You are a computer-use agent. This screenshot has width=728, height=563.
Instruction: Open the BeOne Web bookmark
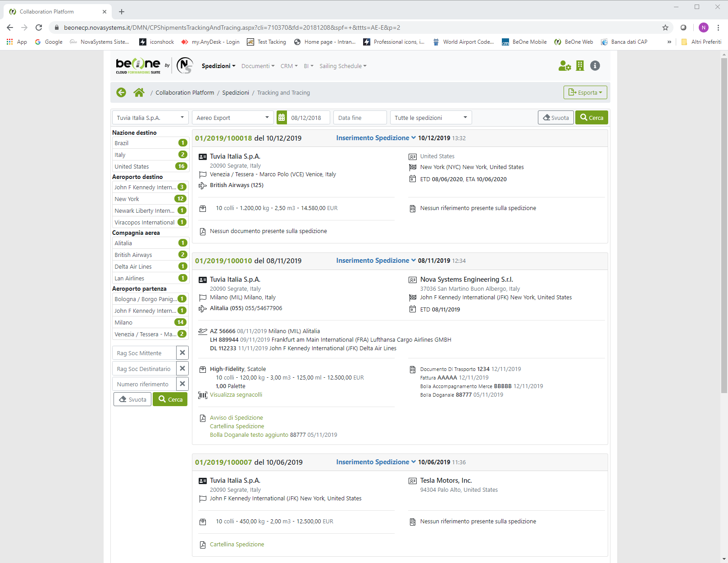[x=574, y=42]
